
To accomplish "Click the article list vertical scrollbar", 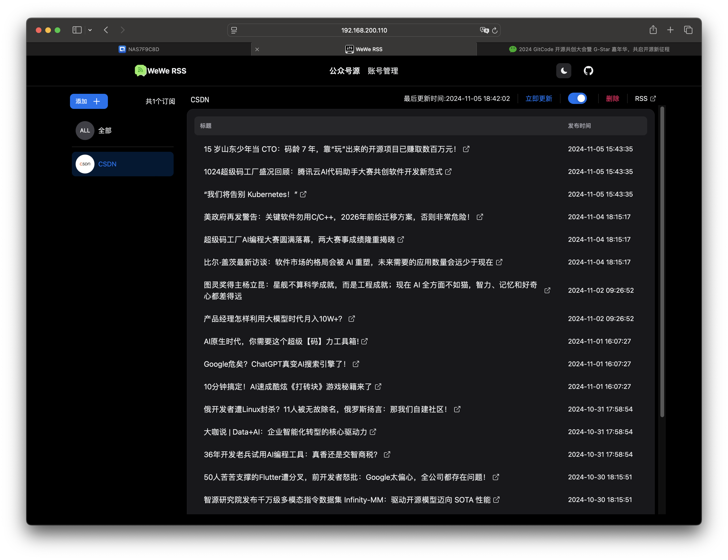I will (x=662, y=262).
